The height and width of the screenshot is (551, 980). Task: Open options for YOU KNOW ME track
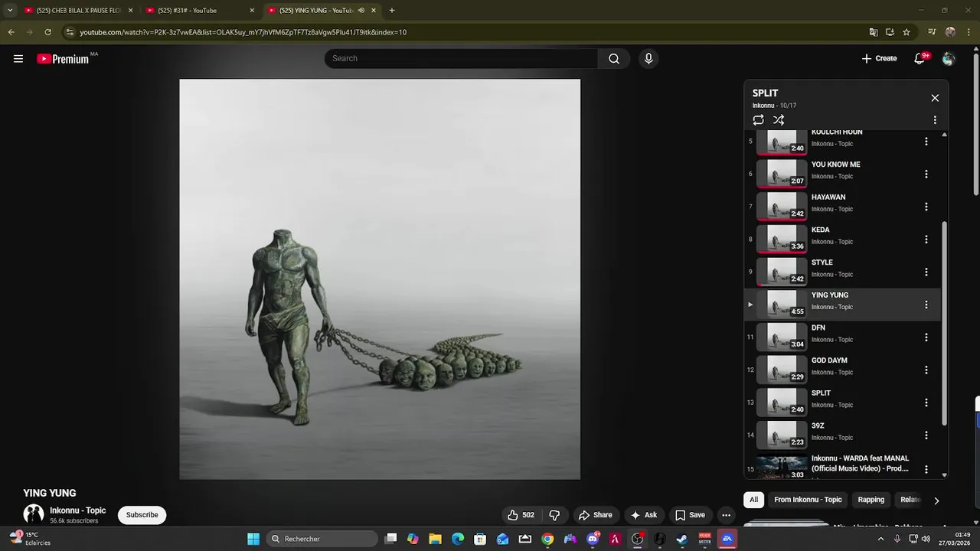tap(926, 174)
